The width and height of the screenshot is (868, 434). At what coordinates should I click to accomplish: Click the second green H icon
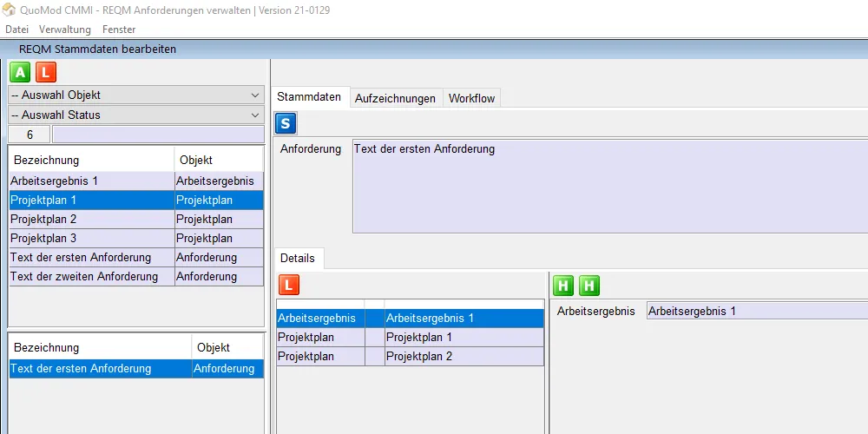tap(589, 285)
